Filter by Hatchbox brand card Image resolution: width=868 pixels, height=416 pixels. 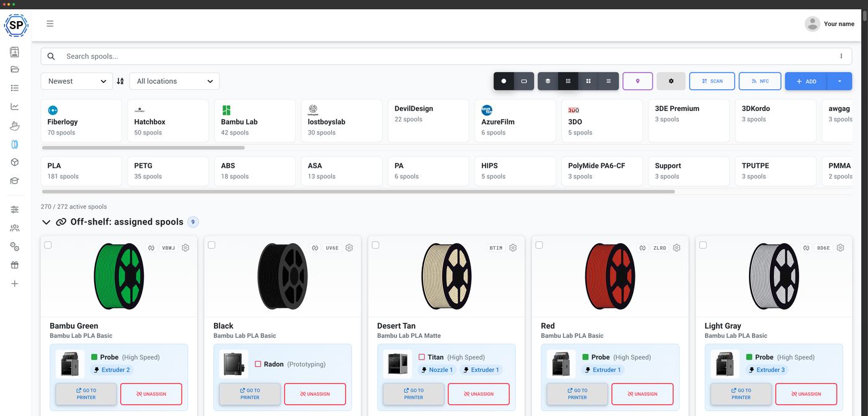click(x=168, y=120)
